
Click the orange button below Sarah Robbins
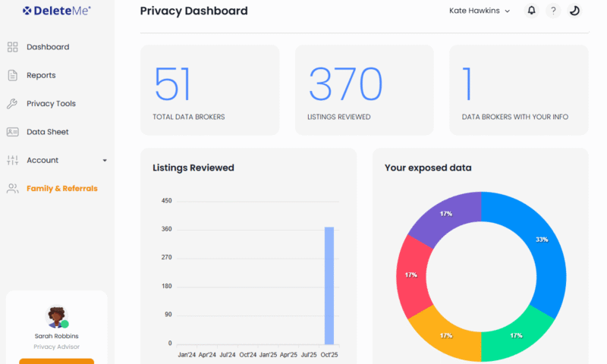tap(57, 361)
